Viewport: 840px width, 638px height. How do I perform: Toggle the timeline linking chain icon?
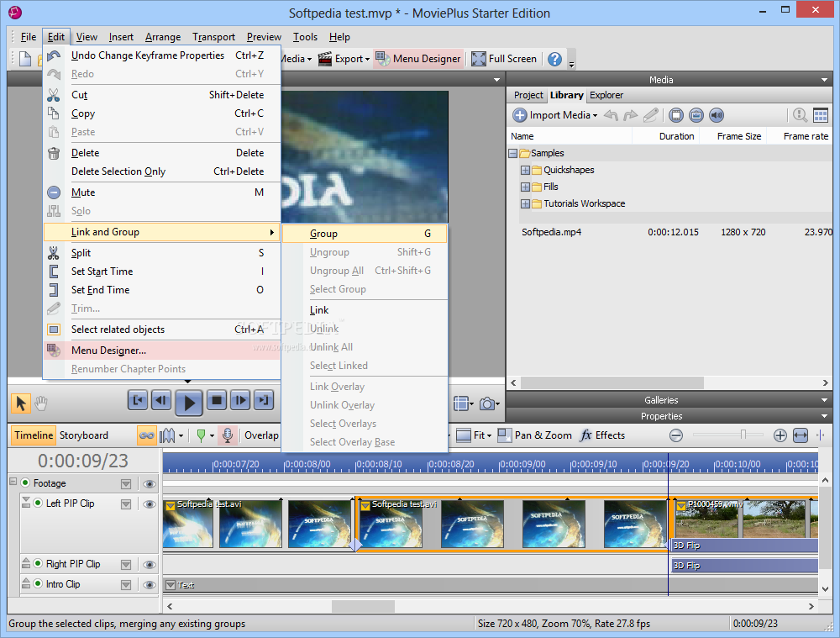click(x=146, y=435)
